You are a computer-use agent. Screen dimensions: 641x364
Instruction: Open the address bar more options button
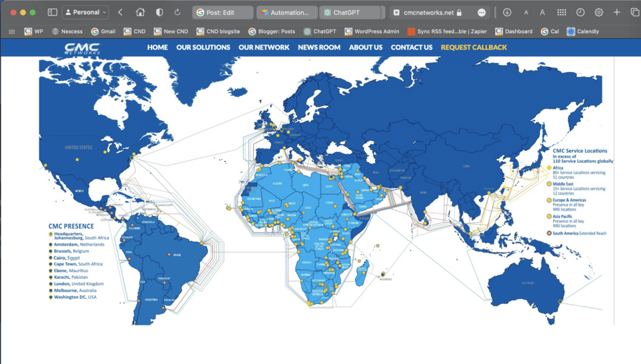[481, 13]
